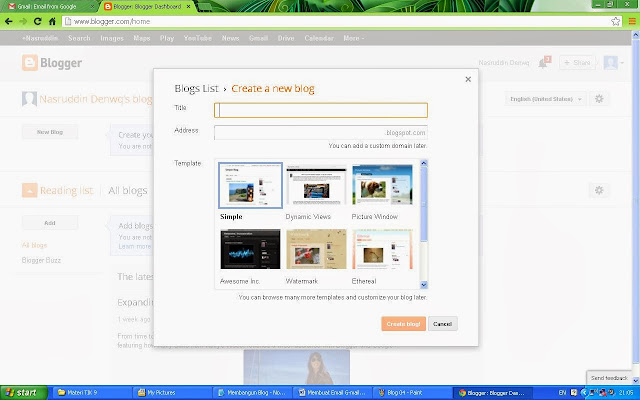Open Membuat Email Gmail taskbar item
Screen dimensions: 640x400
pos(331,393)
